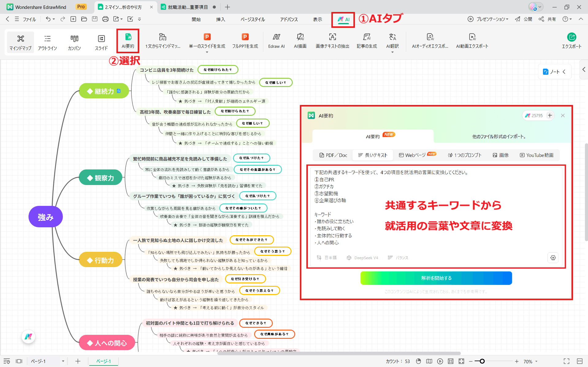Open the ページスタイル ribbon tab
Viewport: 588px width, 367px height.
[253, 19]
